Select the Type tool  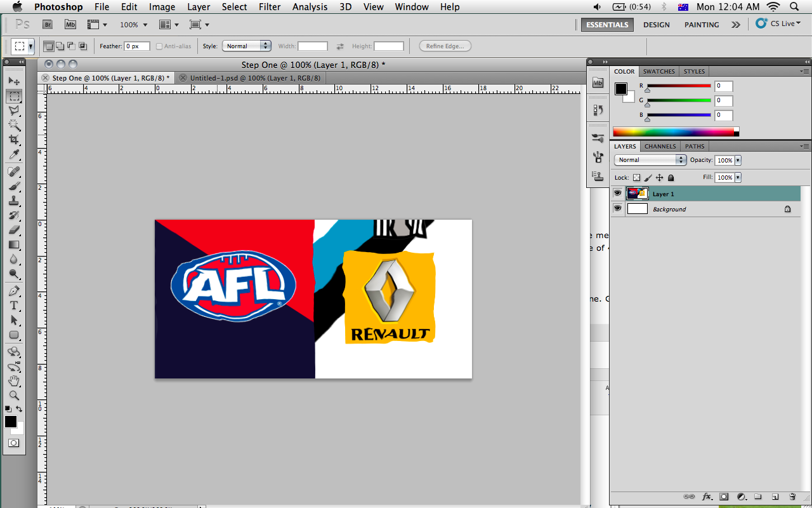[14, 305]
